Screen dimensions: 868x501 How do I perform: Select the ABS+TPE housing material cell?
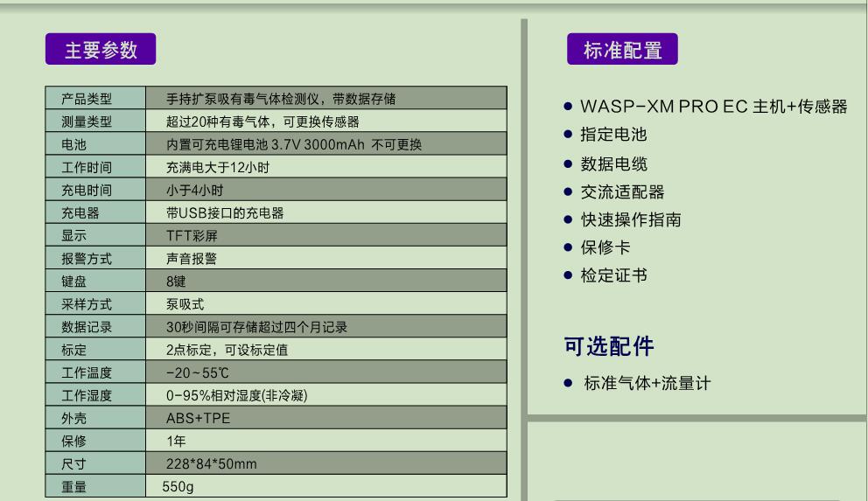click(198, 418)
